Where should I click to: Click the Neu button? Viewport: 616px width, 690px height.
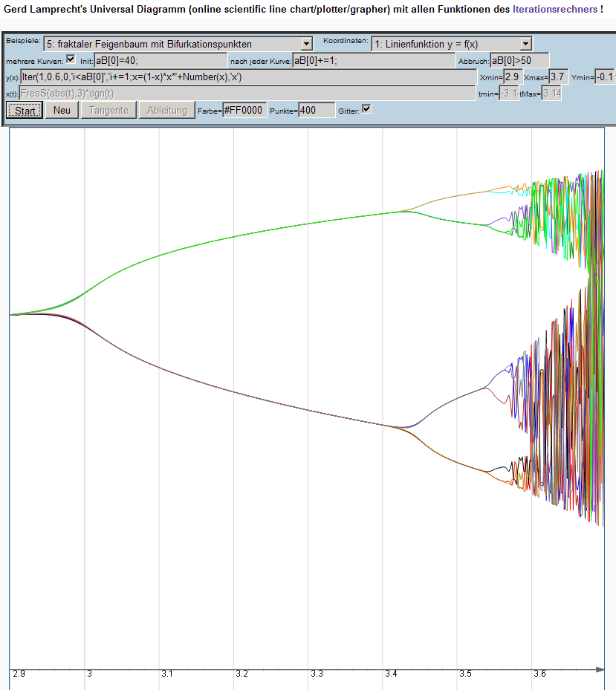[62, 111]
